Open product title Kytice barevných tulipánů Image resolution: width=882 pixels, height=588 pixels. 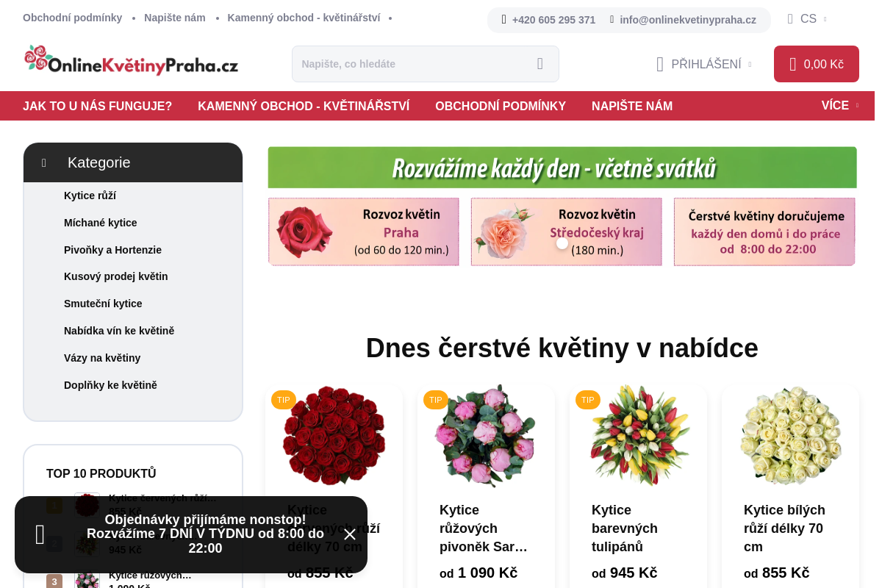coord(625,528)
